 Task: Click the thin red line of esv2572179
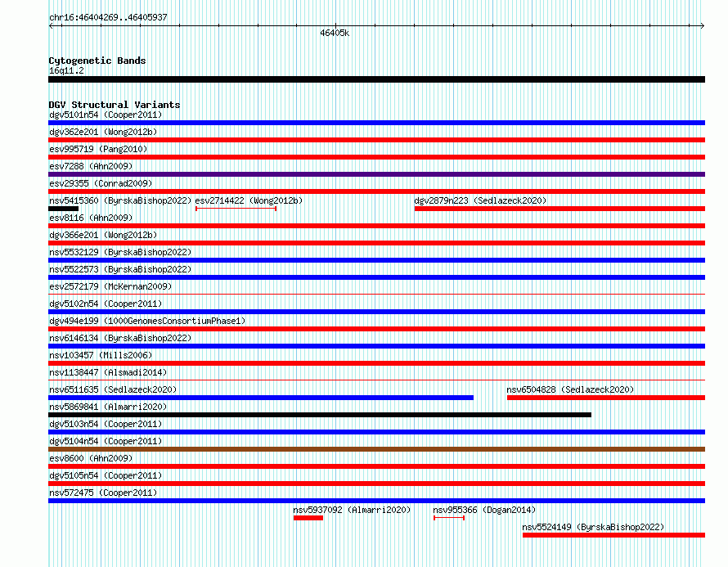pos(376,294)
